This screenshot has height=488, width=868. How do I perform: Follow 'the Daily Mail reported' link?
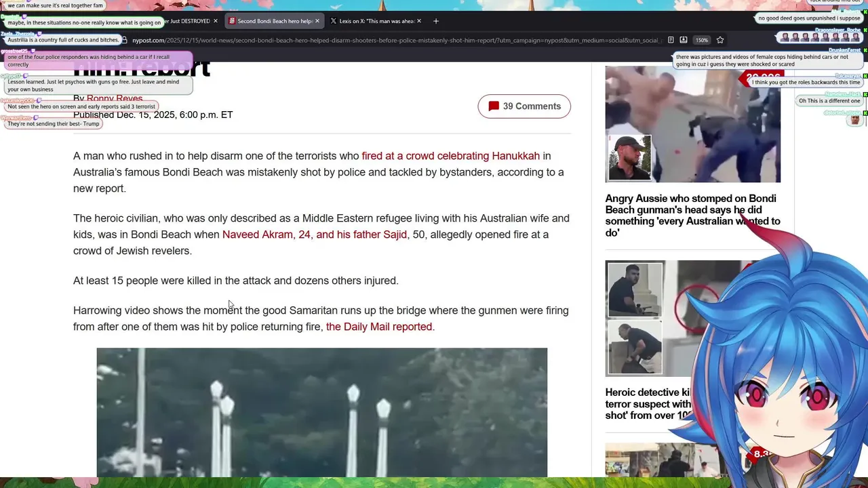379,327
